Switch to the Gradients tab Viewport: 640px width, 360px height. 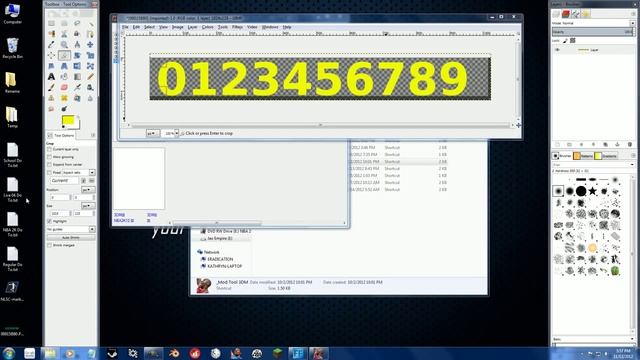[x=606, y=156]
